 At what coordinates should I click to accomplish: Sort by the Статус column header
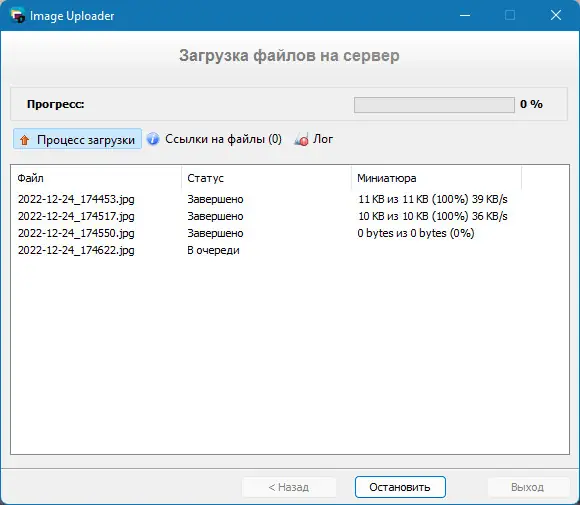tap(266, 178)
